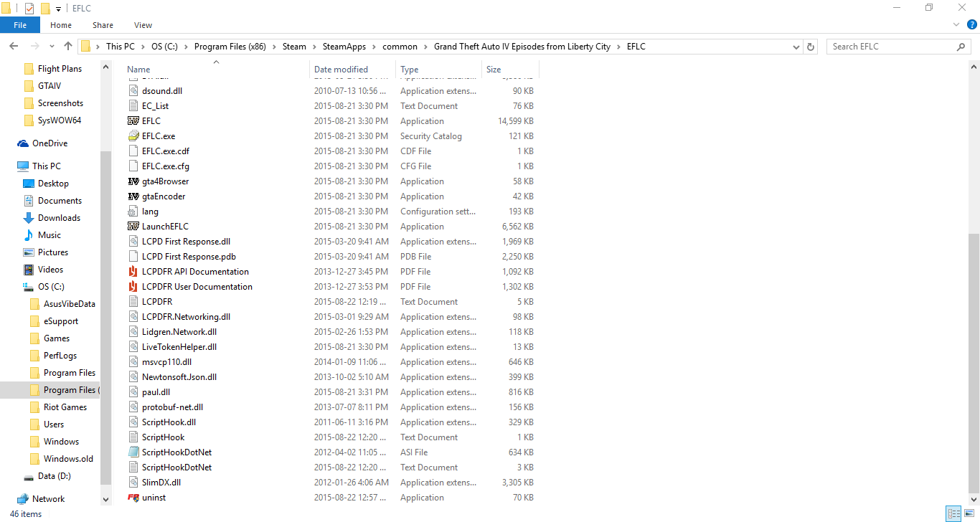Click the Forward navigation arrow
Screen dimensions: 980x522
[x=35, y=47]
